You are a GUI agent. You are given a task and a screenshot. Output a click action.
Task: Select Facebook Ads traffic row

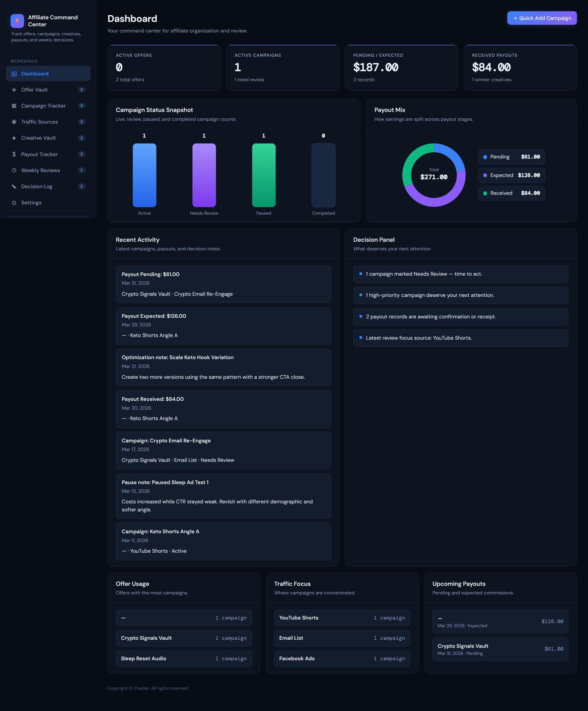tap(342, 659)
